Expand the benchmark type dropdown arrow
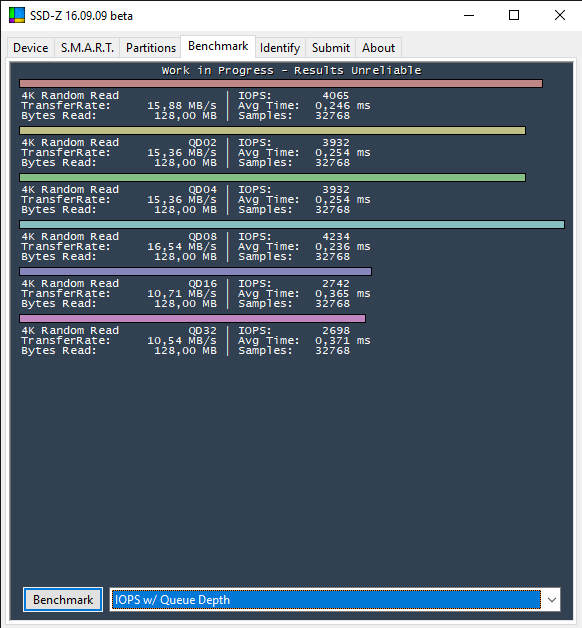Image resolution: width=582 pixels, height=628 pixels. [552, 600]
